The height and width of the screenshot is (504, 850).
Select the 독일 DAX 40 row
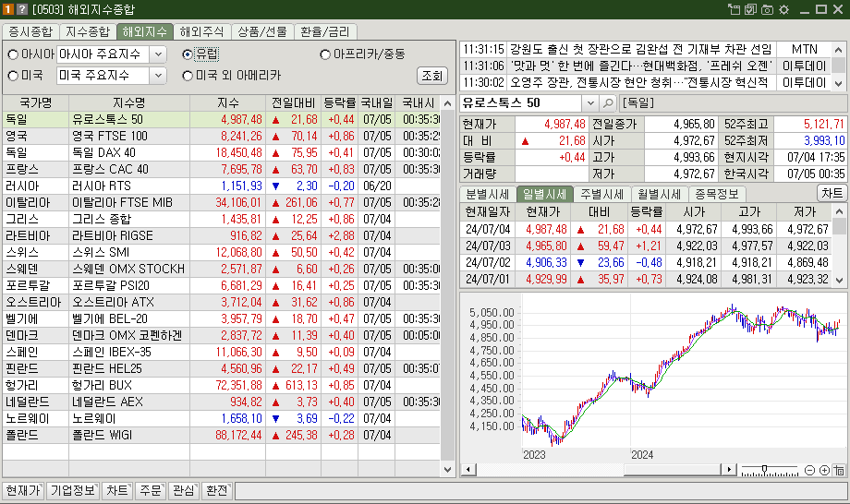click(x=221, y=152)
